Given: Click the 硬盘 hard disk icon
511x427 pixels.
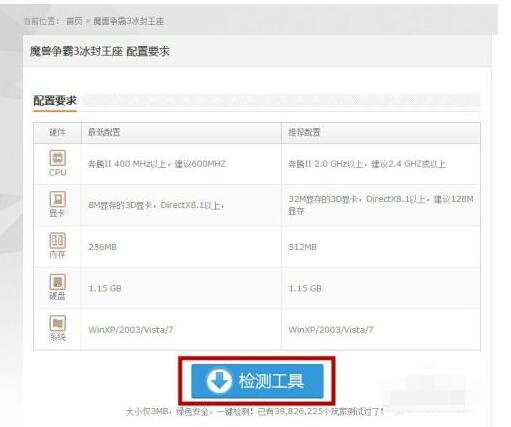Looking at the screenshot, I should tap(57, 282).
